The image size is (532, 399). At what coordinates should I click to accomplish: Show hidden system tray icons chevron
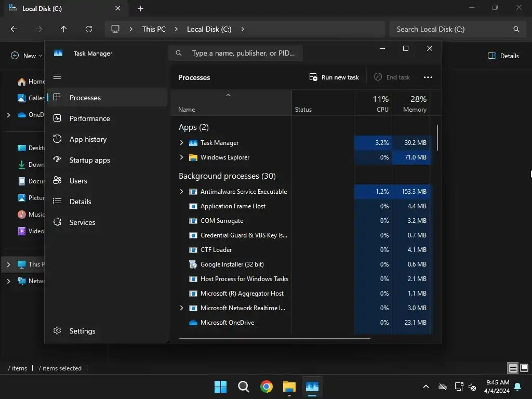(426, 387)
